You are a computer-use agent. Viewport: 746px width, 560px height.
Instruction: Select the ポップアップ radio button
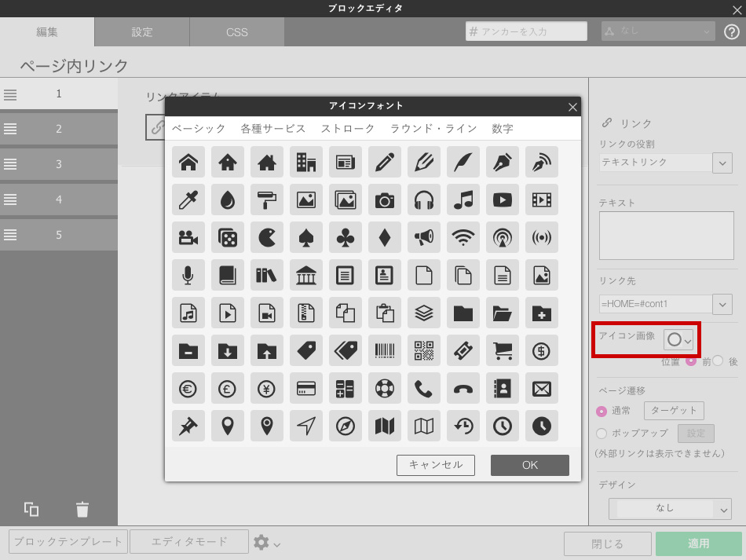click(602, 434)
